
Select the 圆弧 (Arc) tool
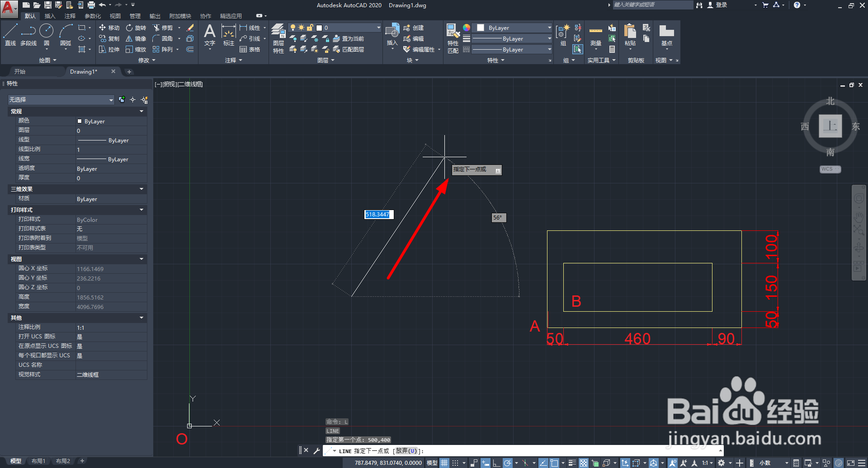pyautogui.click(x=66, y=35)
